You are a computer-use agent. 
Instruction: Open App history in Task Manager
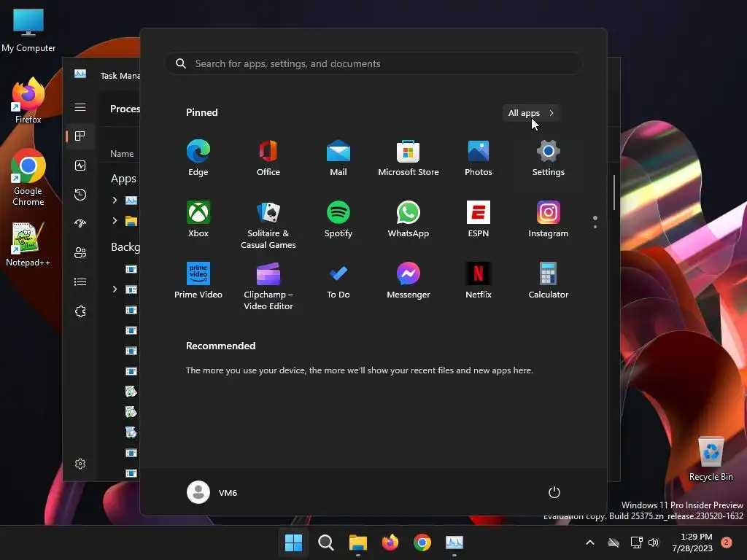pyautogui.click(x=80, y=194)
